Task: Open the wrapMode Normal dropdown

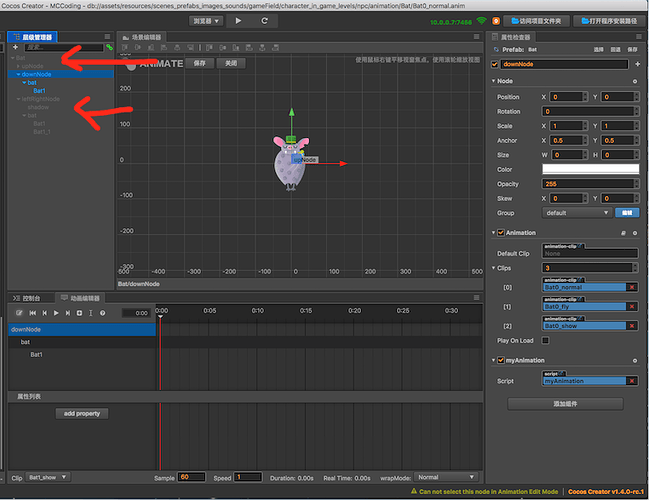Action: tap(446, 477)
